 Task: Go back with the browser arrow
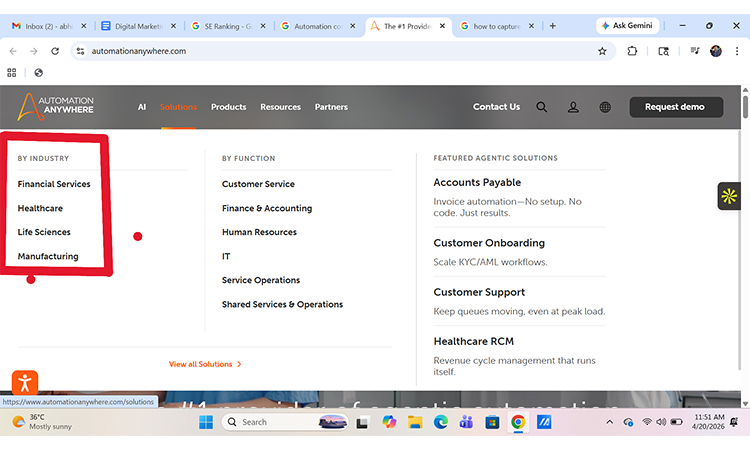(x=13, y=51)
